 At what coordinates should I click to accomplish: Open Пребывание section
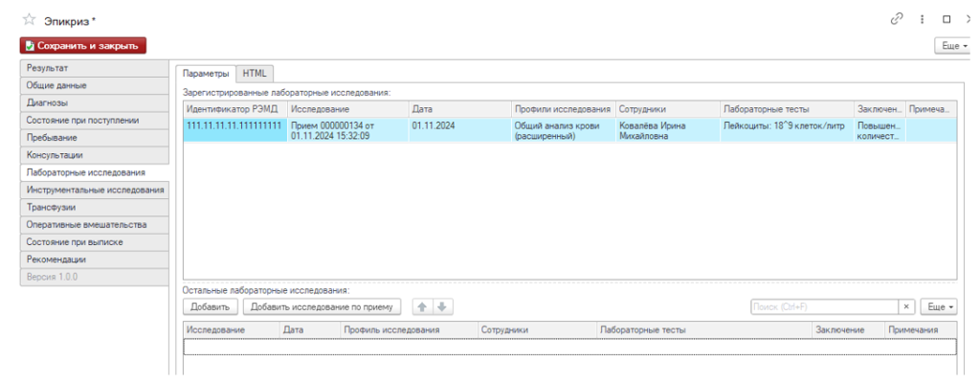95,138
